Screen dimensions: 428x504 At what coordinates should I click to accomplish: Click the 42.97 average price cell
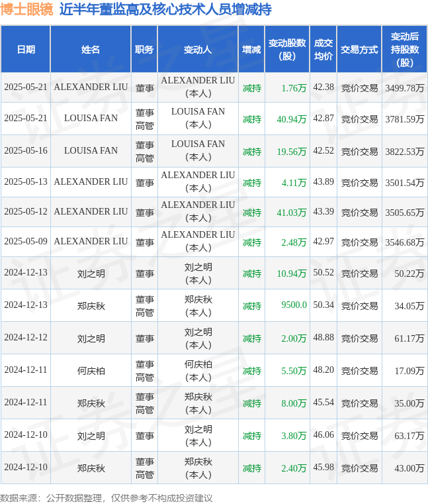coord(323,241)
